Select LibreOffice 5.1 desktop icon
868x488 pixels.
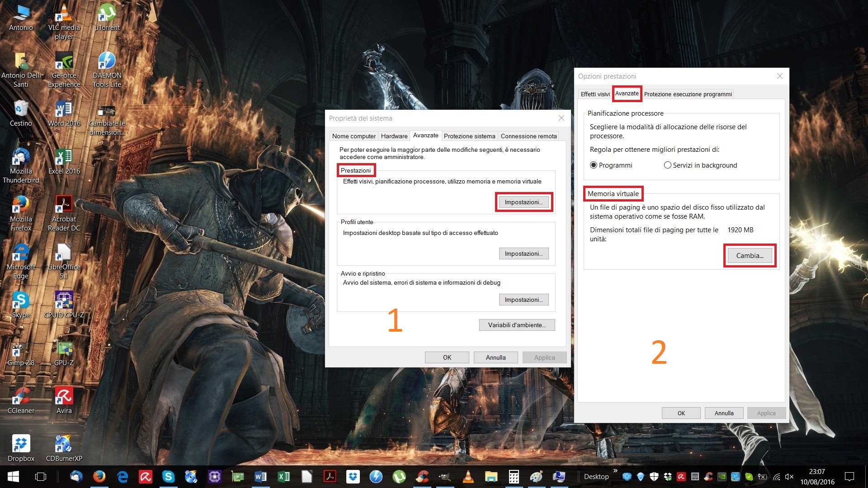pyautogui.click(x=64, y=262)
